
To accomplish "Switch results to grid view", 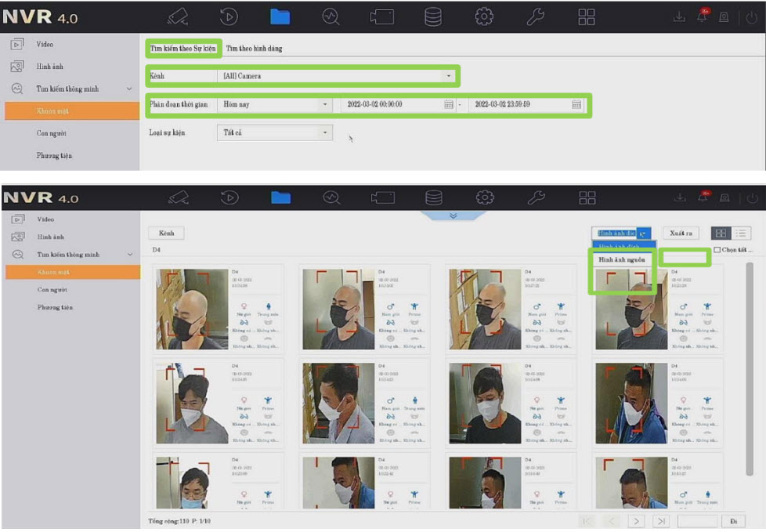I will point(721,233).
